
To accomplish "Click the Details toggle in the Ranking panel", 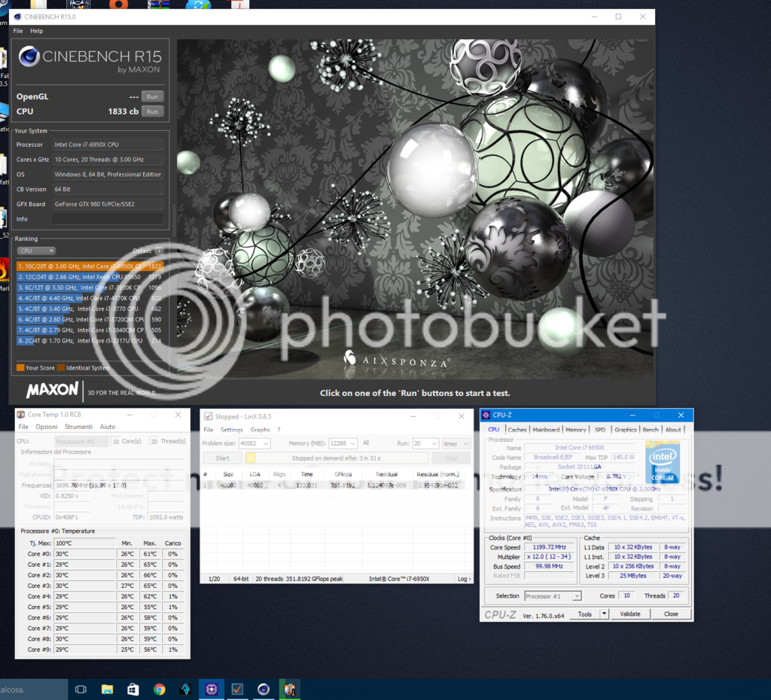I will click(x=159, y=251).
